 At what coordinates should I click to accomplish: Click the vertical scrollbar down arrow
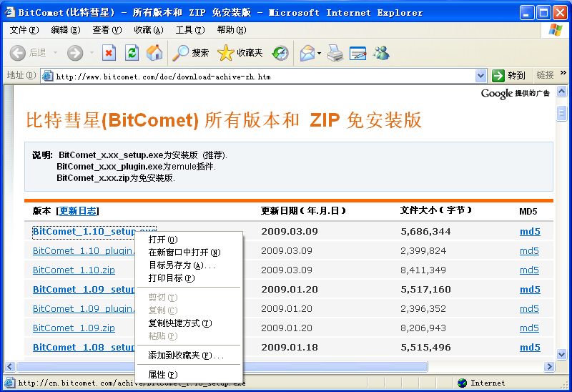coord(562,354)
